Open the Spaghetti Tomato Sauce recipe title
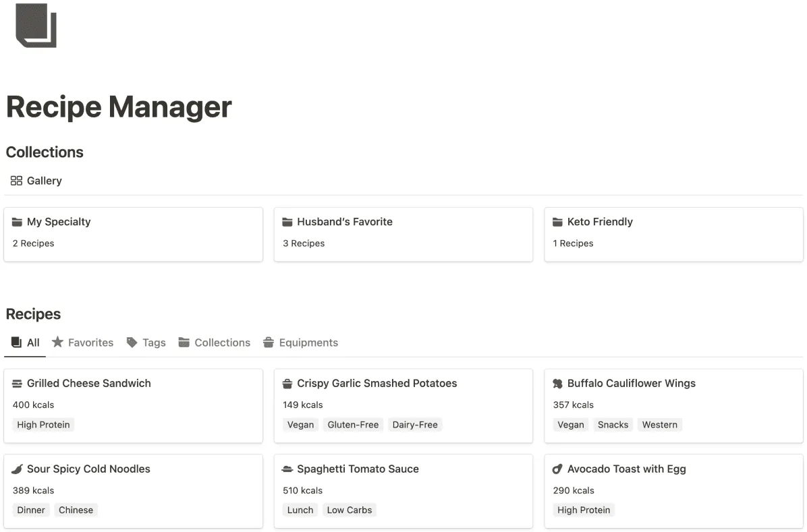807x532 pixels. click(358, 469)
